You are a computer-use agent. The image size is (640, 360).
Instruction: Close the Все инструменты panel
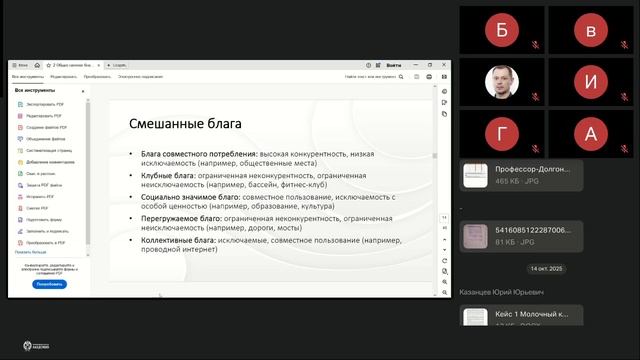83,91
